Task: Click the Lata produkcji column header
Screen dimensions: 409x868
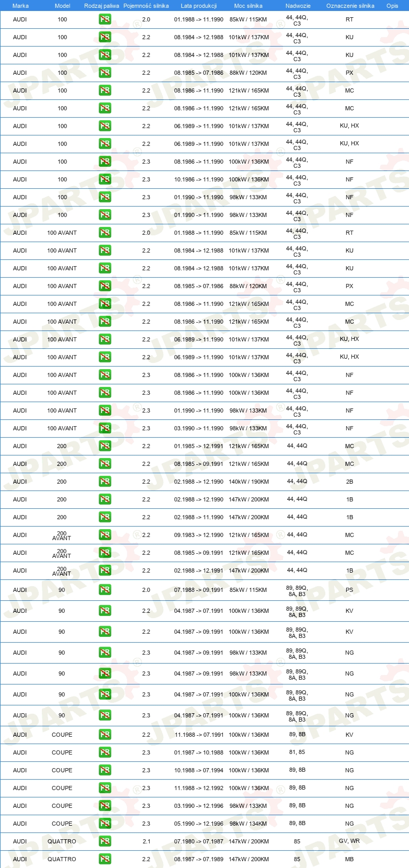Action: click(199, 6)
